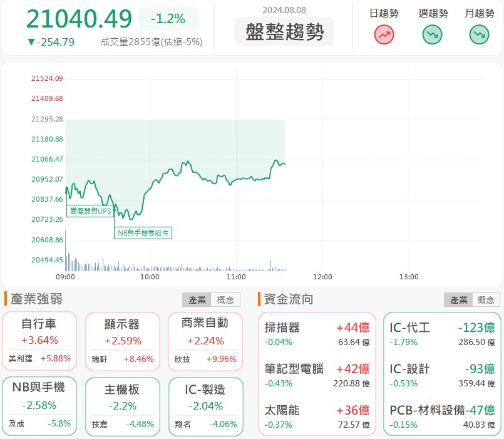Viewport: 504px width, 439px height.
Task: Click the 20494.45 price axis label
Action: coord(47,260)
